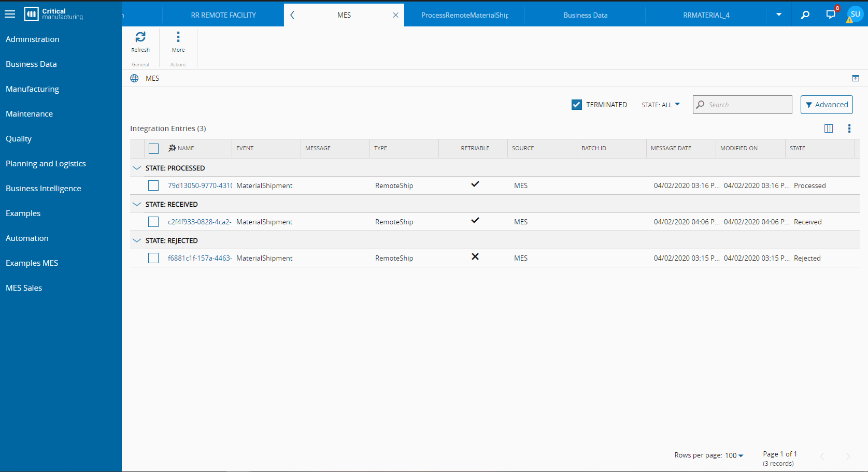Click into the Search input field
The width and height of the screenshot is (868, 472).
(747, 105)
